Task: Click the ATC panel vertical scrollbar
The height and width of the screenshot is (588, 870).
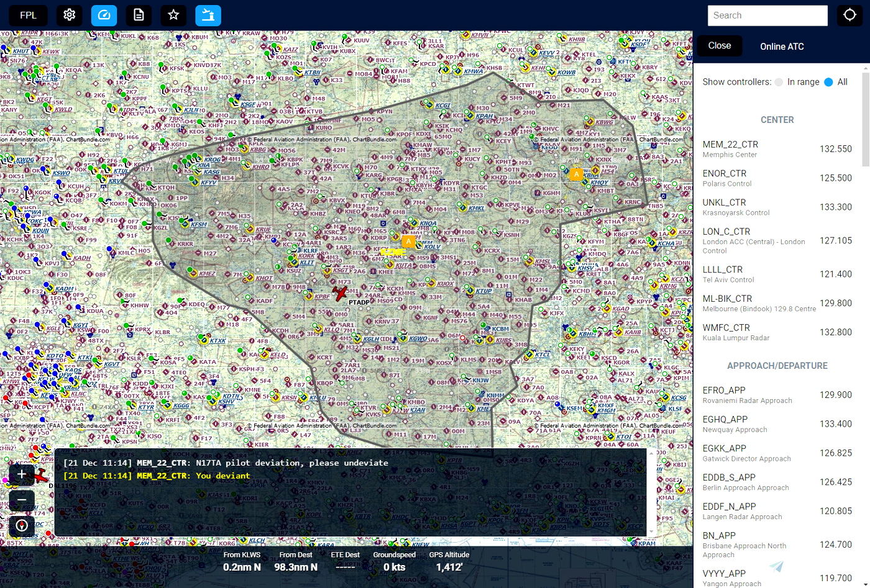Action: pos(866,118)
